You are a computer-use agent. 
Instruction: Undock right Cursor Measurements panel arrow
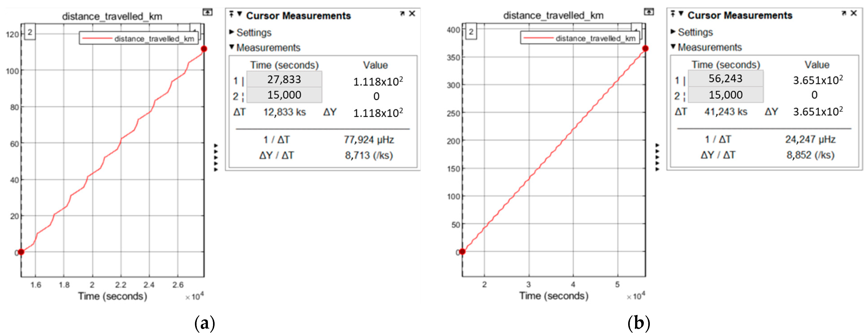click(x=843, y=13)
